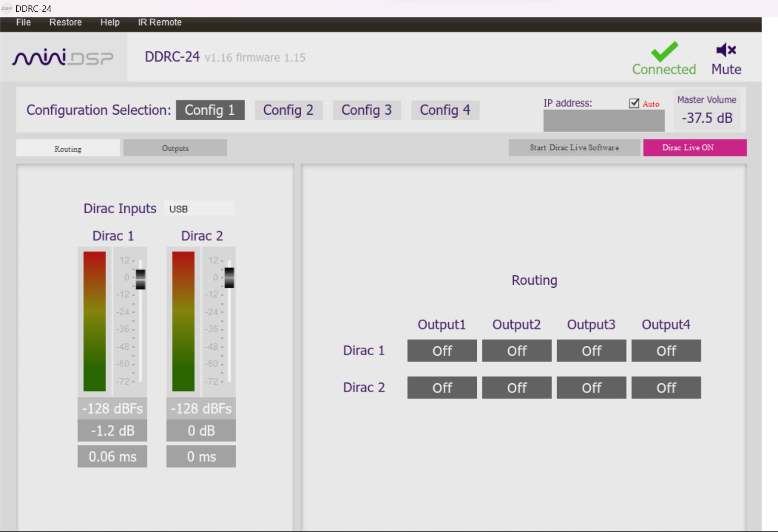Toggle the Auto IP address checkbox
Image resolution: width=778 pixels, height=532 pixels.
point(634,103)
